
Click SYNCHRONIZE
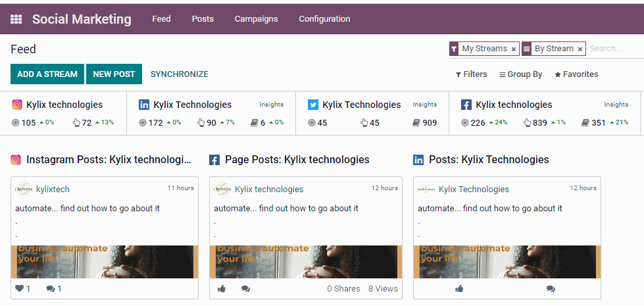pyautogui.click(x=180, y=74)
